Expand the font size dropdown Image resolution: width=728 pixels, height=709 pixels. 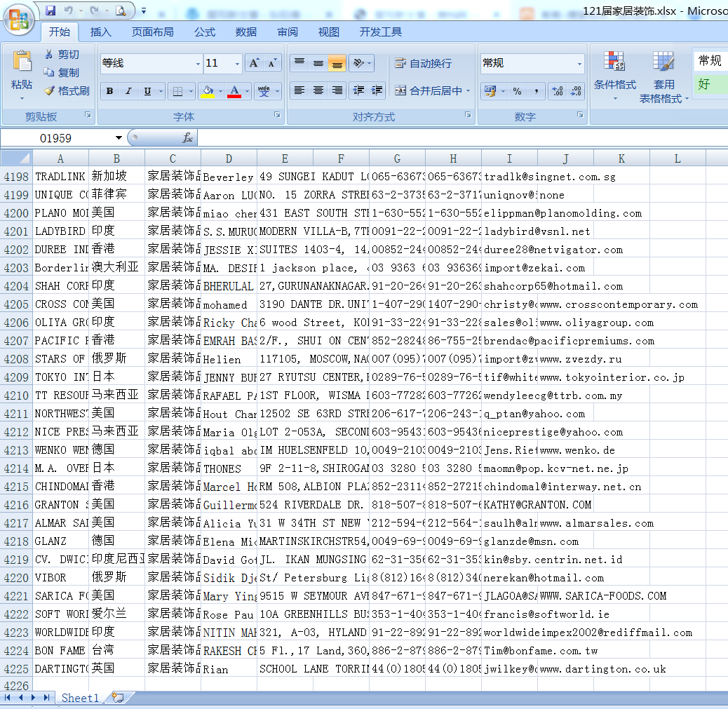[x=237, y=64]
